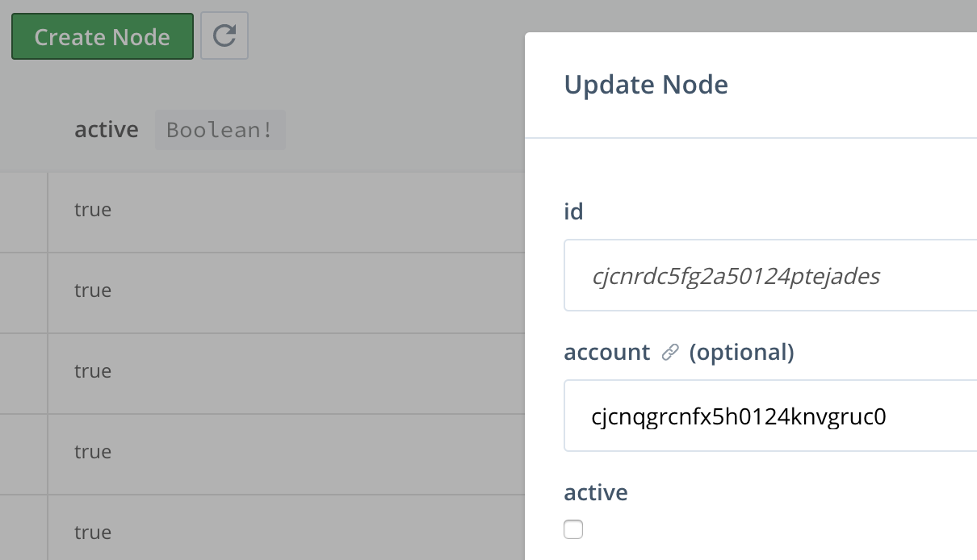Click the link icon beside the account field
977x560 pixels.
669,352
